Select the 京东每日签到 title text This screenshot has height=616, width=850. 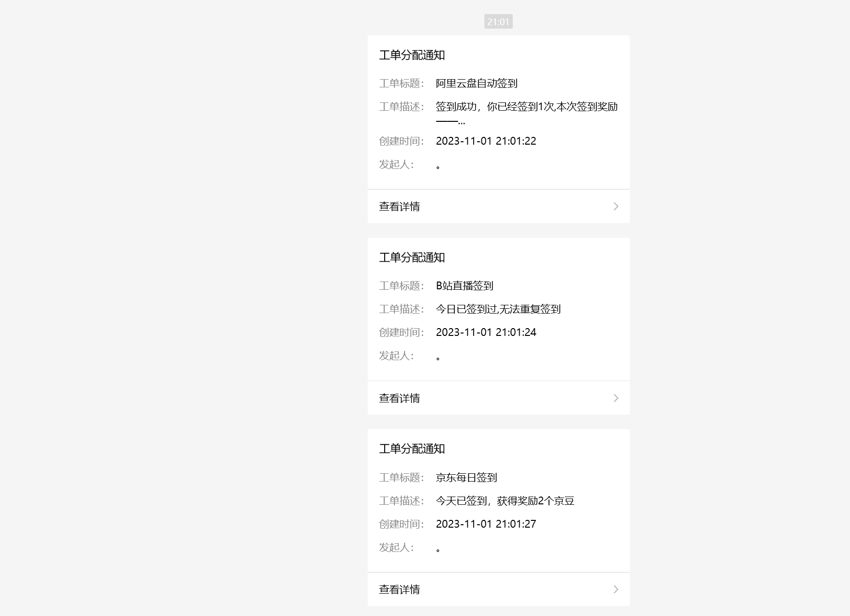click(x=467, y=477)
